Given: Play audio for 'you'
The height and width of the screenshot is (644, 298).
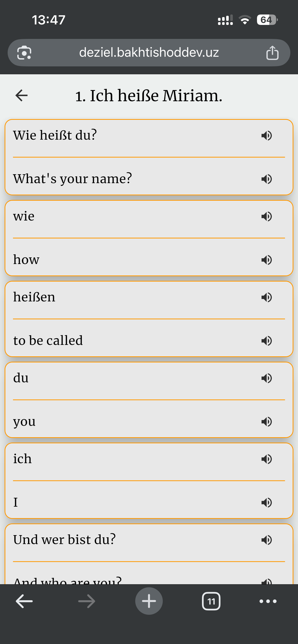Looking at the screenshot, I should [x=267, y=422].
